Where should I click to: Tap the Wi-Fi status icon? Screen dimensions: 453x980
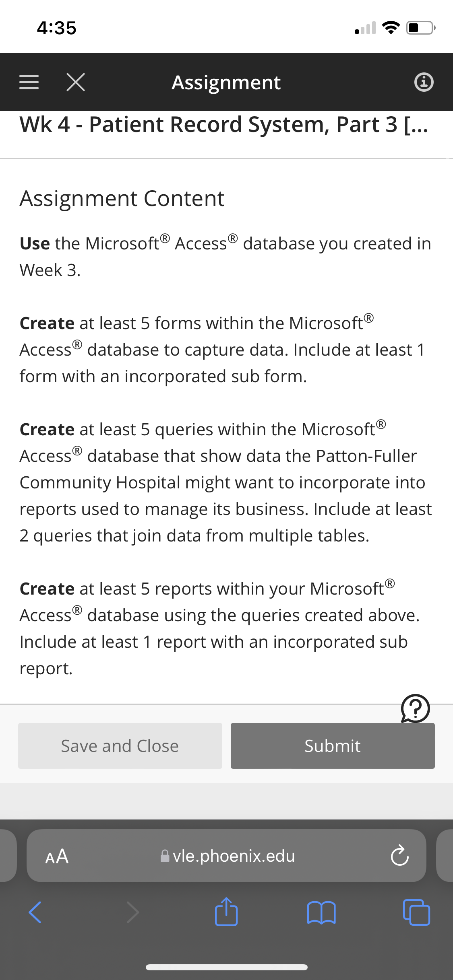tap(391, 28)
